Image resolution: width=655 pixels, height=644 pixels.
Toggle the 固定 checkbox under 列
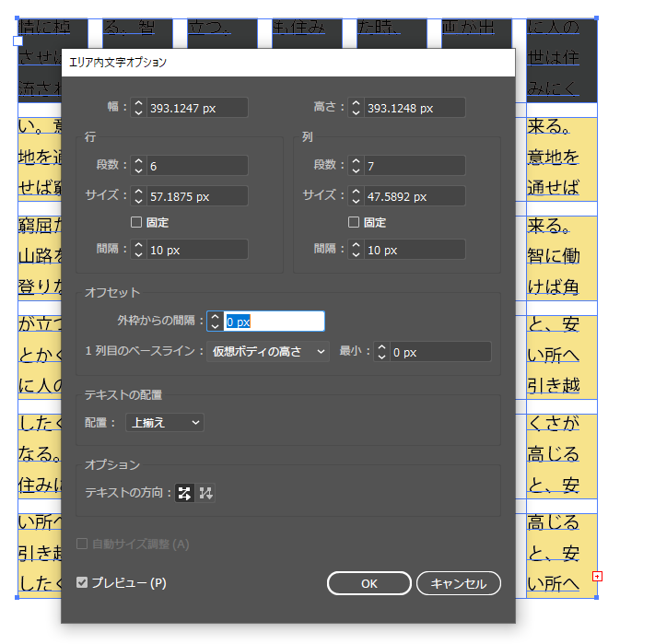pyautogui.click(x=354, y=222)
